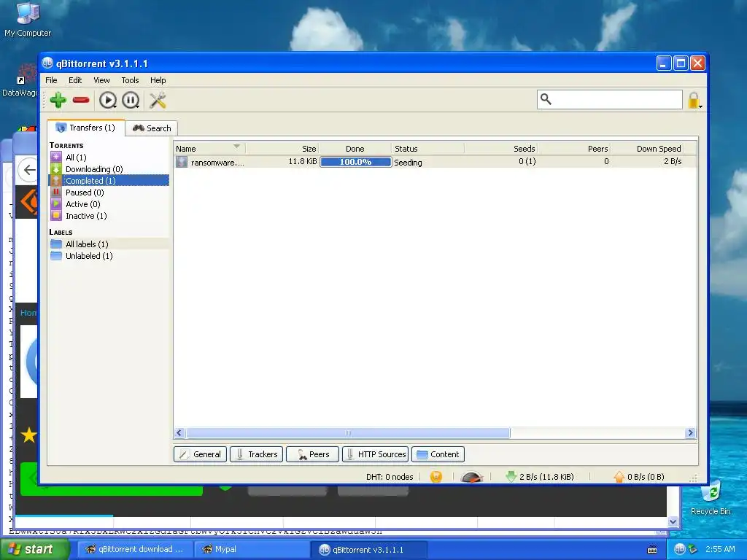Click the 100.0% progress bar
The width and height of the screenshot is (747, 560).
[355, 162]
